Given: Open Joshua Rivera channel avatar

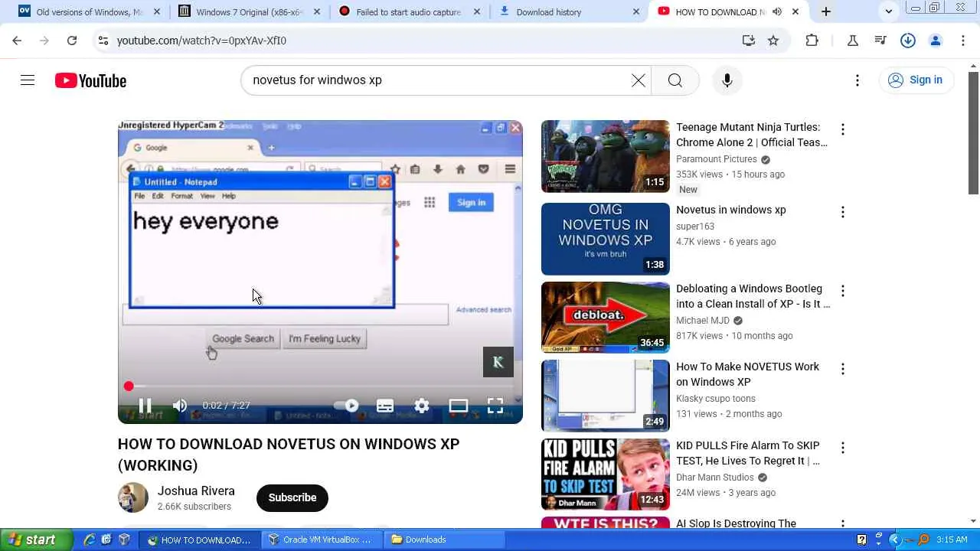Looking at the screenshot, I should point(133,497).
